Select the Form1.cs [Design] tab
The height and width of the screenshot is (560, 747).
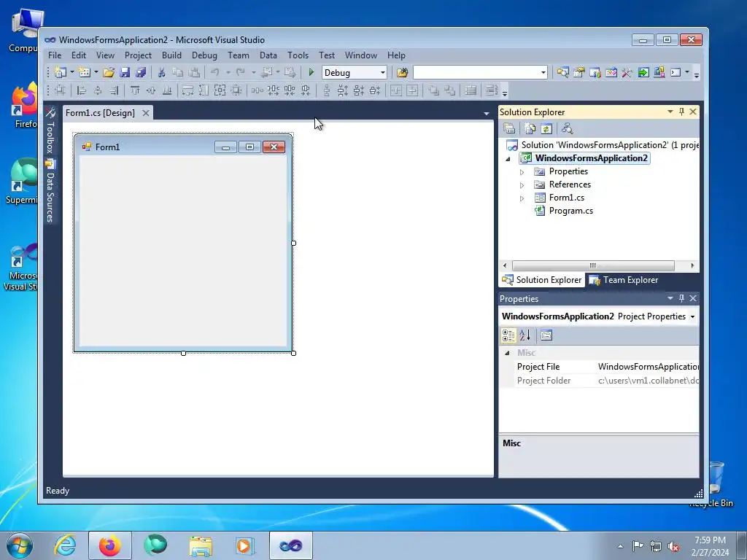click(100, 113)
